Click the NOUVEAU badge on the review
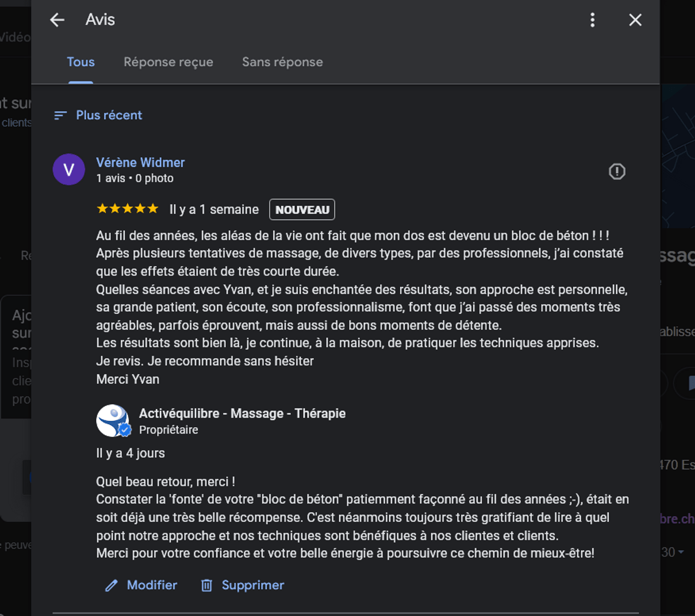This screenshot has width=695, height=616. pyautogui.click(x=302, y=209)
